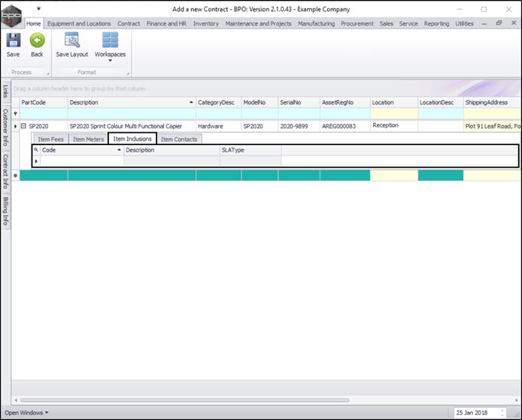The width and height of the screenshot is (522, 420).
Task: Open the Utilities ribbon tab
Action: [464, 23]
